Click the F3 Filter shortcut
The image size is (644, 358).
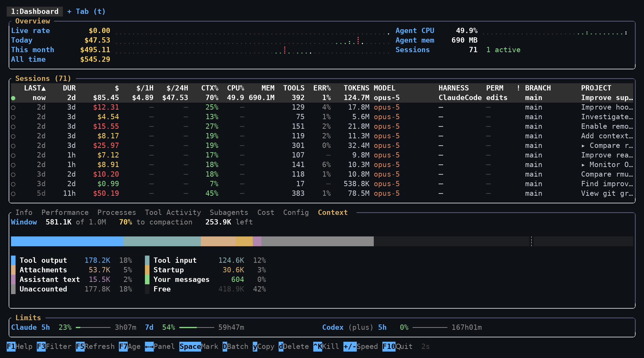(x=54, y=347)
